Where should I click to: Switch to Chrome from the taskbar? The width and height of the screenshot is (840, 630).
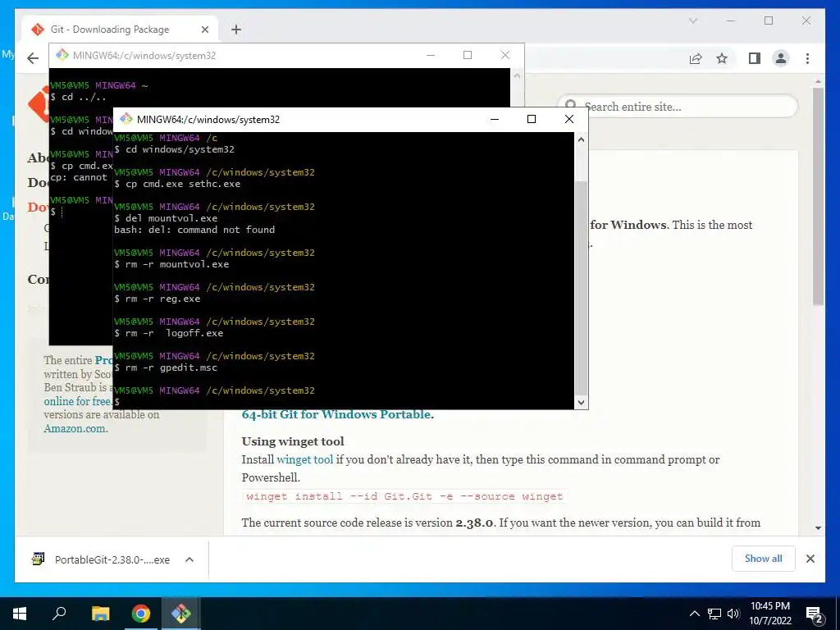(x=141, y=614)
